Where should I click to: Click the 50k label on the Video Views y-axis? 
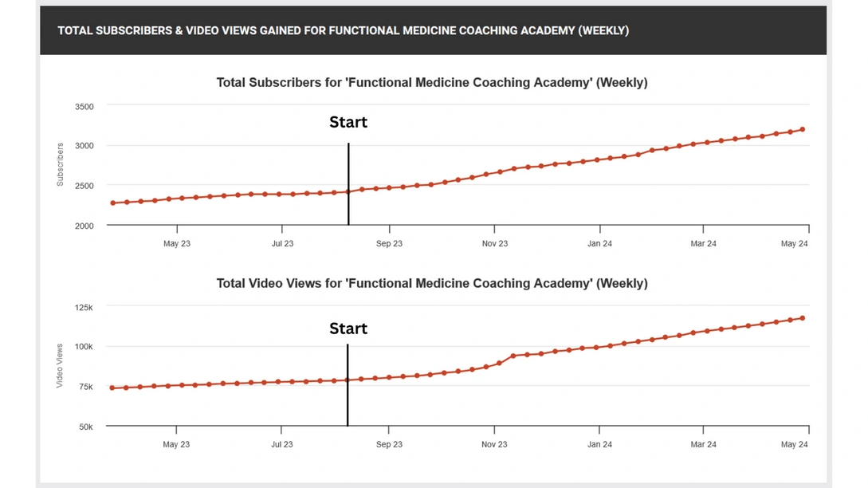click(85, 427)
